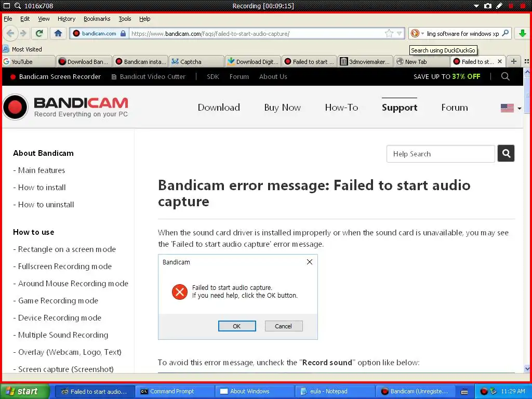Open About Us in the top bar
Screen dimensions: 532x399
click(273, 77)
